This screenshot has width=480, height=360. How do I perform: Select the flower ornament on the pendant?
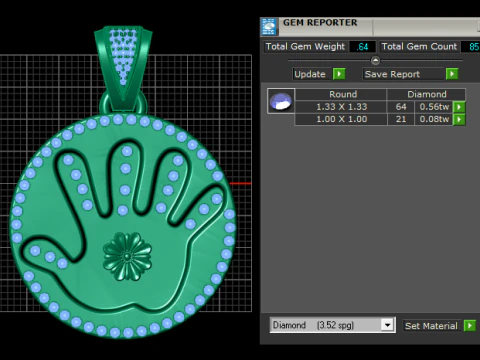(x=127, y=256)
